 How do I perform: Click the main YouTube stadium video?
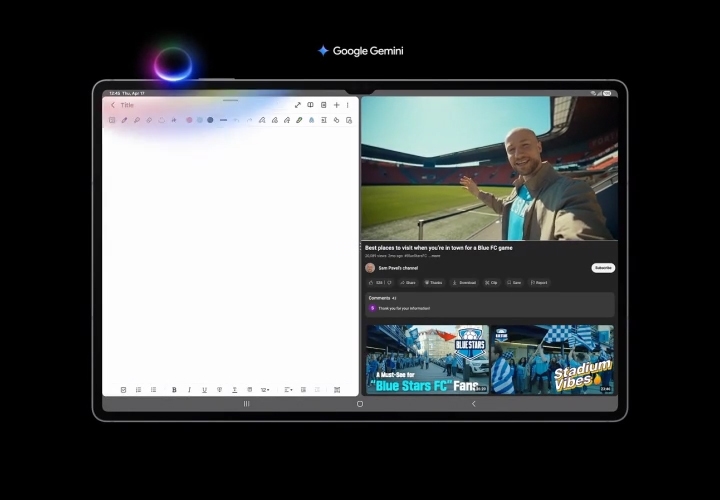489,168
